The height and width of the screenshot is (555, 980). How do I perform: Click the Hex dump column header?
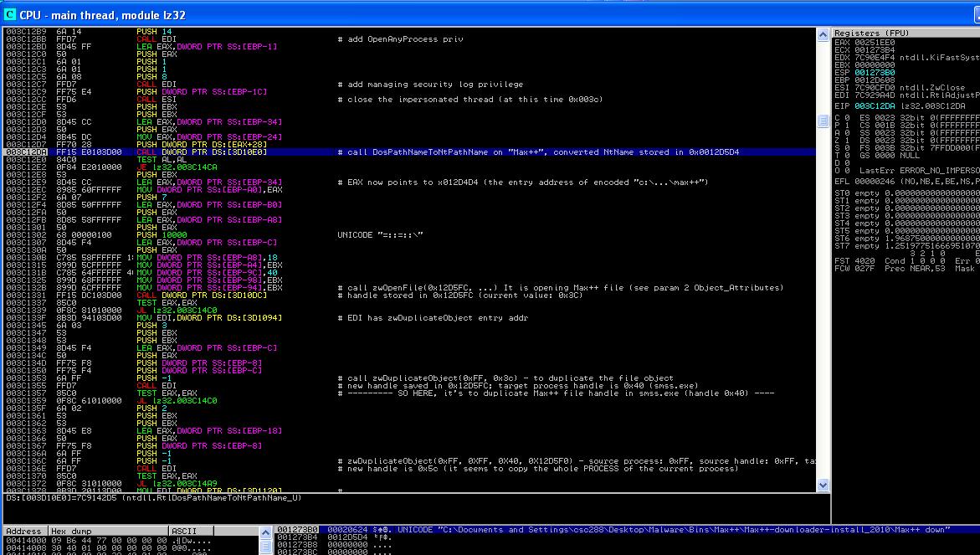(x=108, y=532)
